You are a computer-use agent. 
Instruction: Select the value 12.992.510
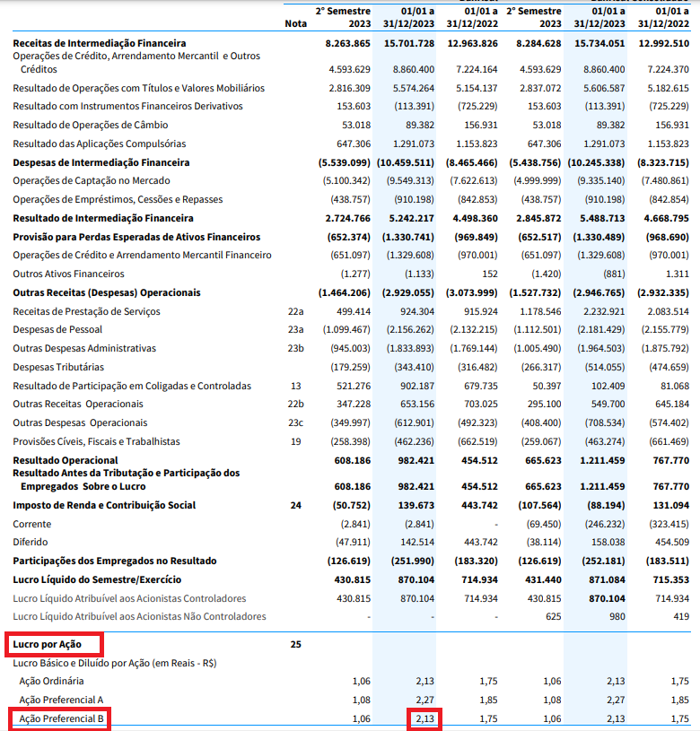tap(663, 43)
